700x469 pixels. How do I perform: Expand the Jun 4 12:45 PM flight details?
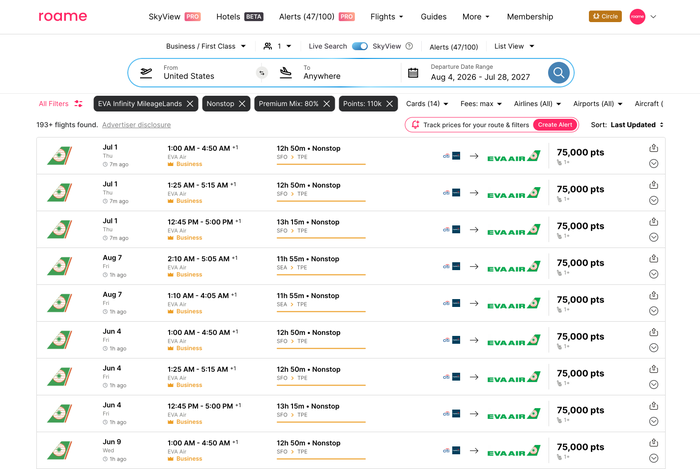(x=654, y=421)
